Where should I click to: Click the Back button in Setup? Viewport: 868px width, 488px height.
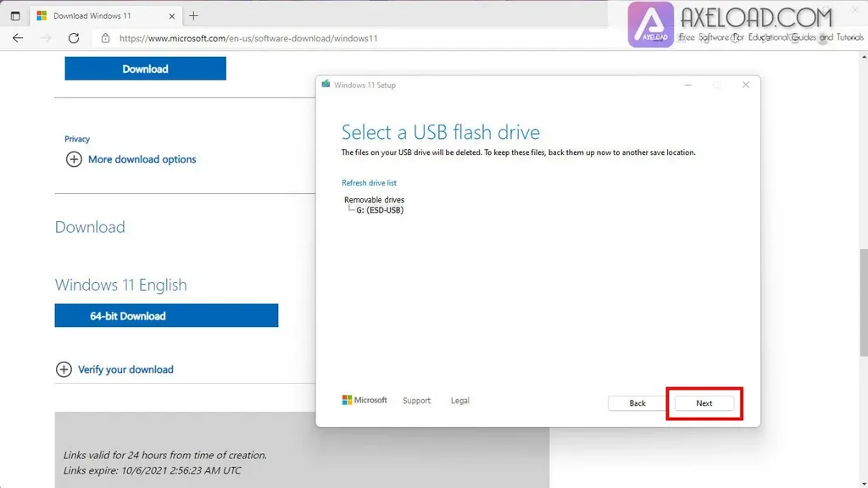point(637,403)
